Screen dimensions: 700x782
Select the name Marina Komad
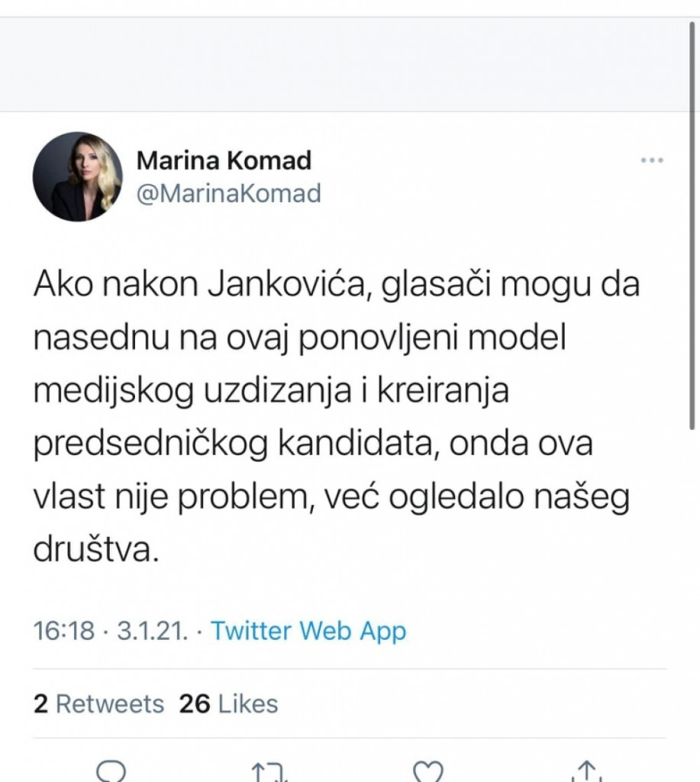(224, 160)
